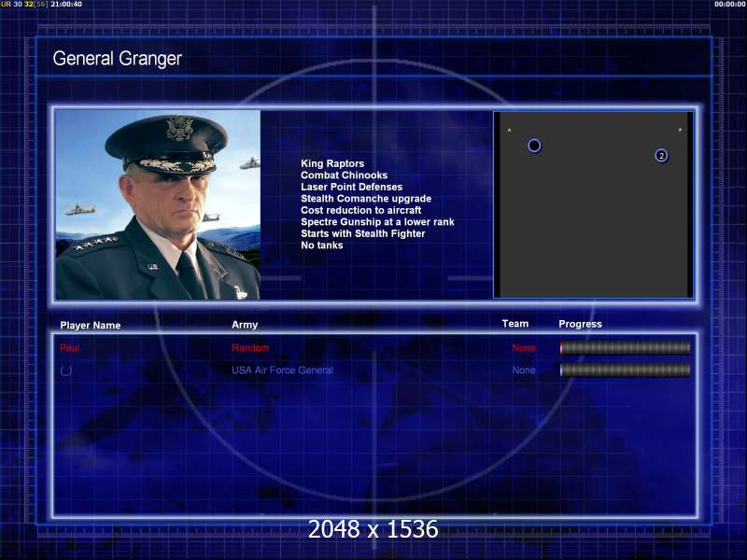Click the 'Cost reduction to aircraft' line

(361, 210)
